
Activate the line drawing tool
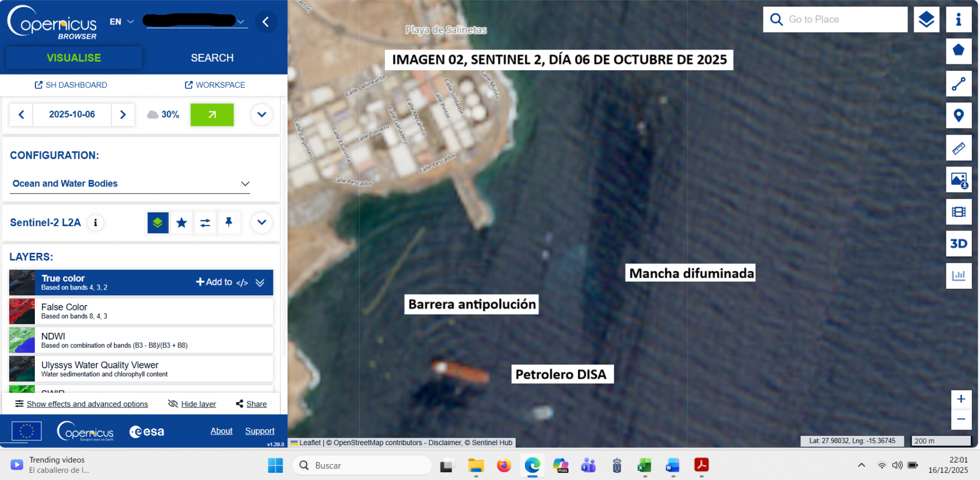(x=958, y=84)
